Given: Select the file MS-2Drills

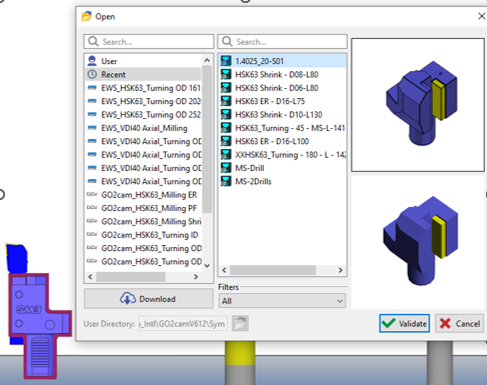Looking at the screenshot, I should pyautogui.click(x=283, y=181).
